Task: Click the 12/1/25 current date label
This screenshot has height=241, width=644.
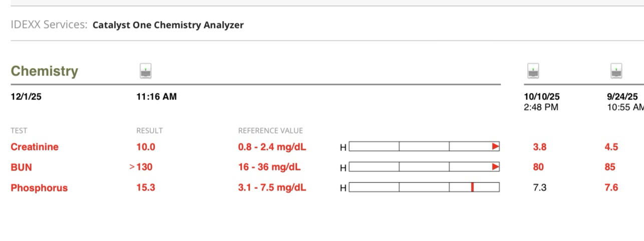Action: (x=26, y=96)
